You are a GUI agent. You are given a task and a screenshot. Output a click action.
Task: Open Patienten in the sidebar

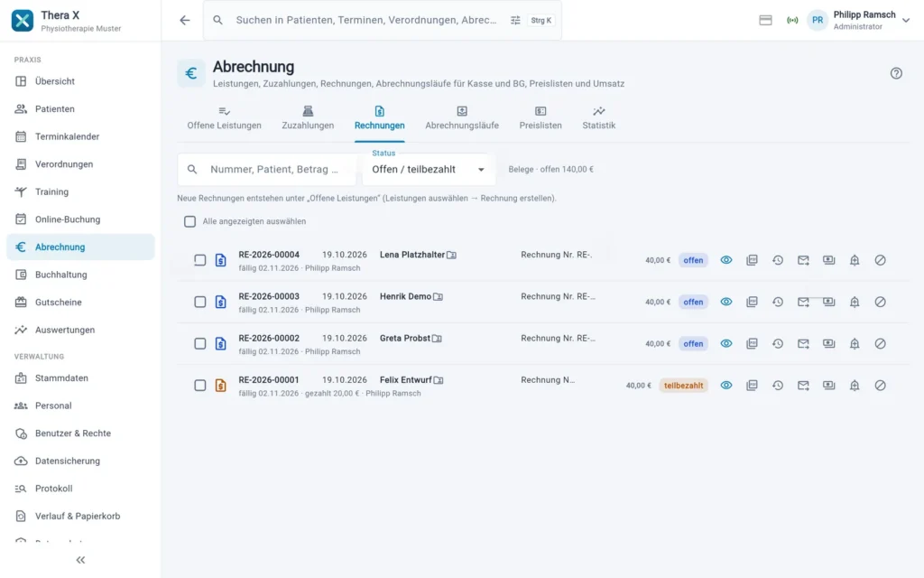80,109
